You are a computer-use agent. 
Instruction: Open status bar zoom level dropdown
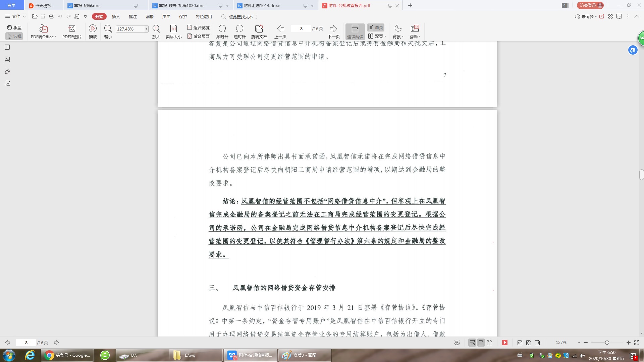pyautogui.click(x=579, y=343)
